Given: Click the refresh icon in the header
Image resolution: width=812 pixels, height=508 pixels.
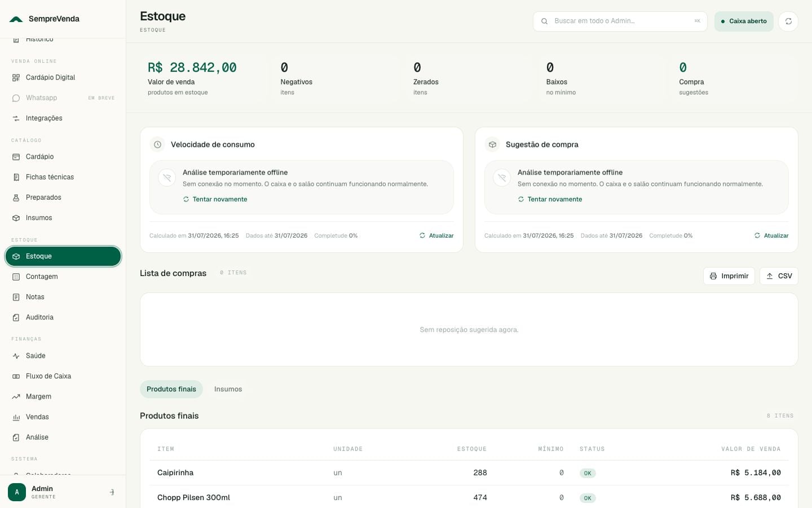Looking at the screenshot, I should [788, 21].
